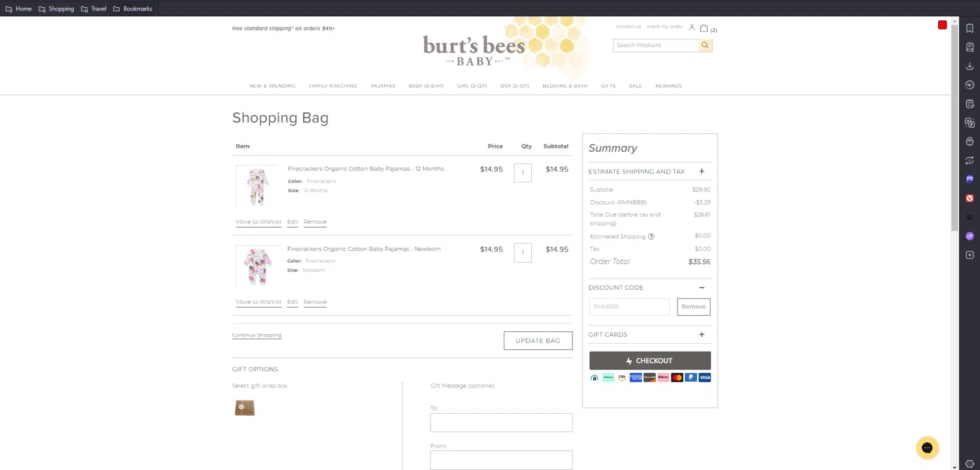
Task: Edit the Newborn pajamas item
Action: pyautogui.click(x=292, y=302)
